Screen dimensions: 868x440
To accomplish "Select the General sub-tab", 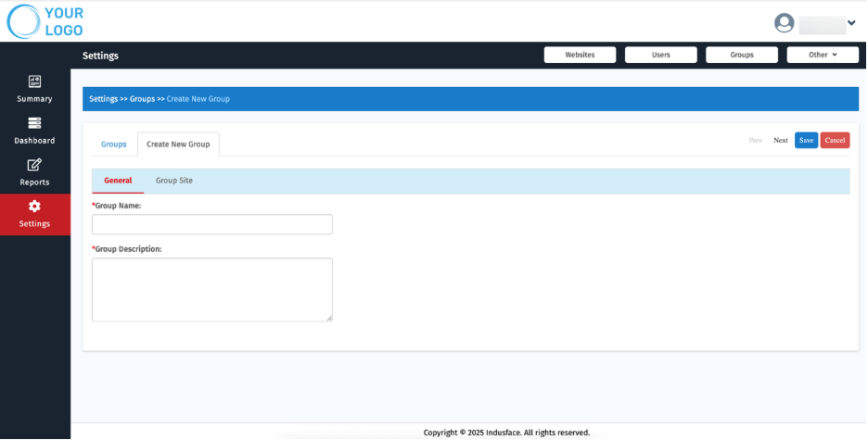I will tap(118, 181).
